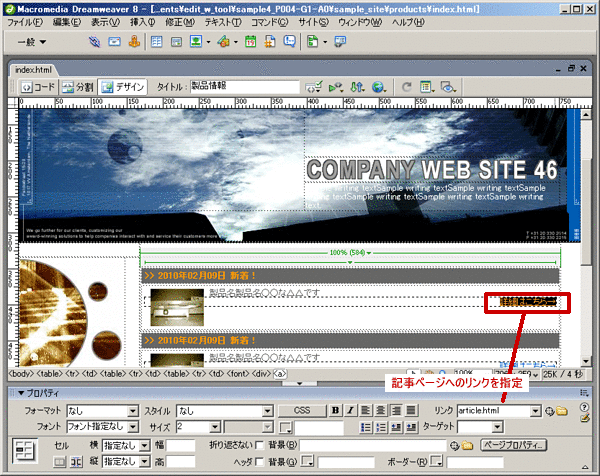Viewport: 600px width, 476px height.
Task: Browse for link file folder icon
Action: click(562, 411)
